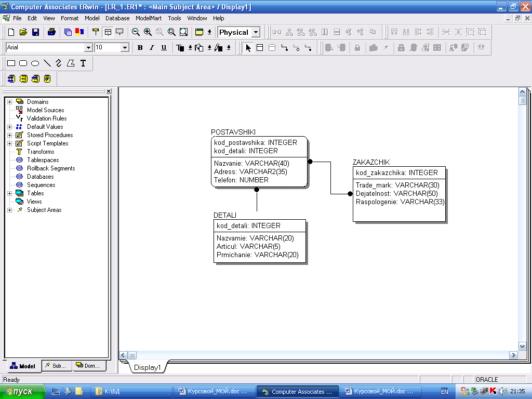The image size is (532, 399).
Task: Select the rounded rectangle shape tool
Action: (x=23, y=63)
